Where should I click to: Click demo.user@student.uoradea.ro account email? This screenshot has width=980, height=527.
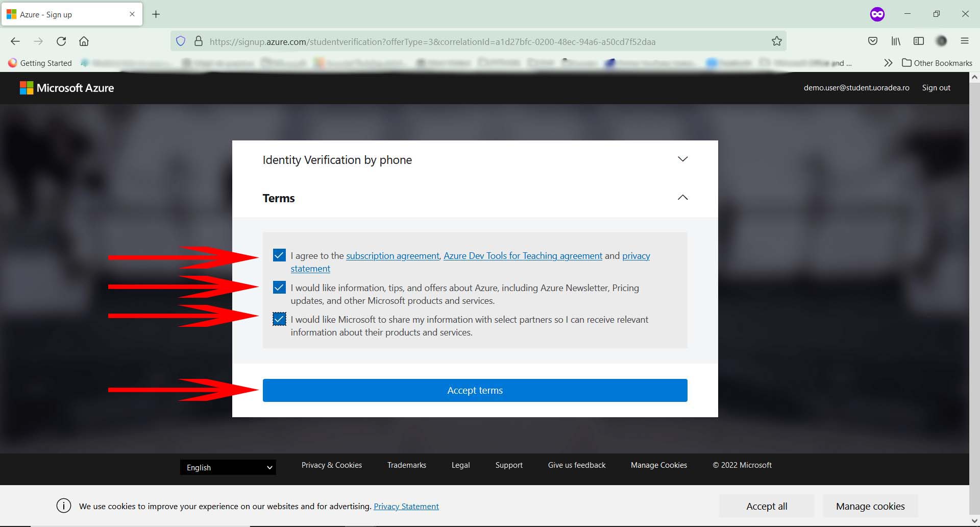(856, 88)
